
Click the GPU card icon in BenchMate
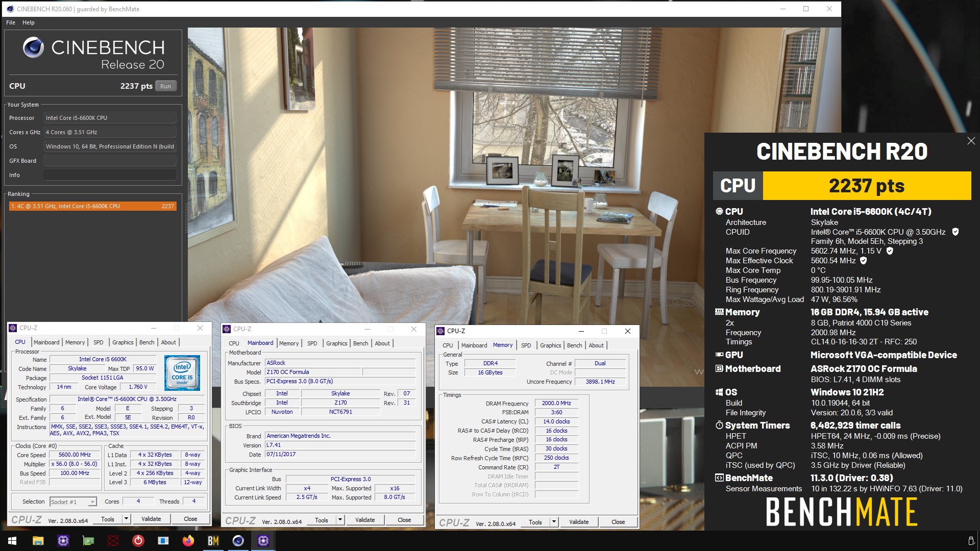tap(719, 355)
